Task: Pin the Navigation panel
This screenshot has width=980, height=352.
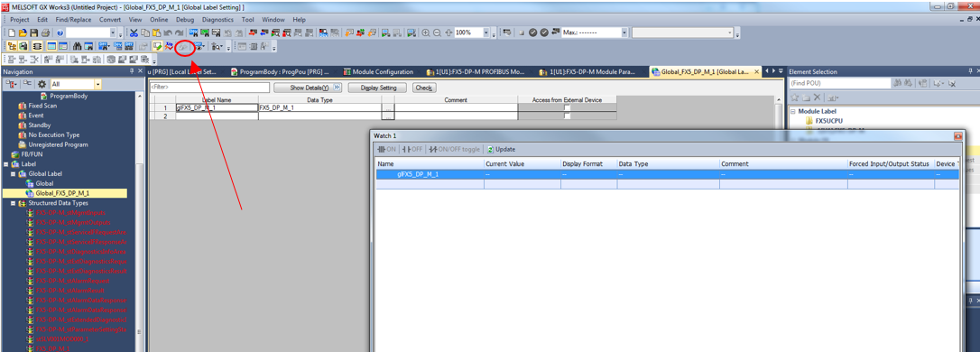Action: click(131, 71)
